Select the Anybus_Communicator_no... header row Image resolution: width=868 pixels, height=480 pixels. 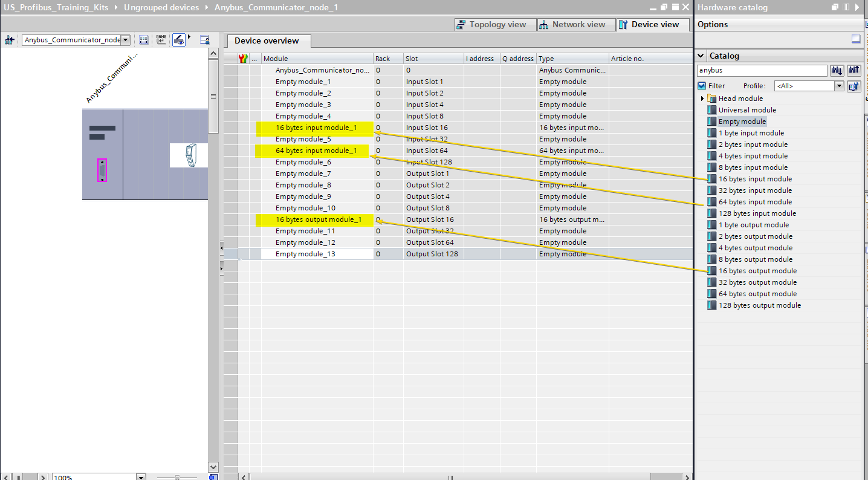(458, 70)
